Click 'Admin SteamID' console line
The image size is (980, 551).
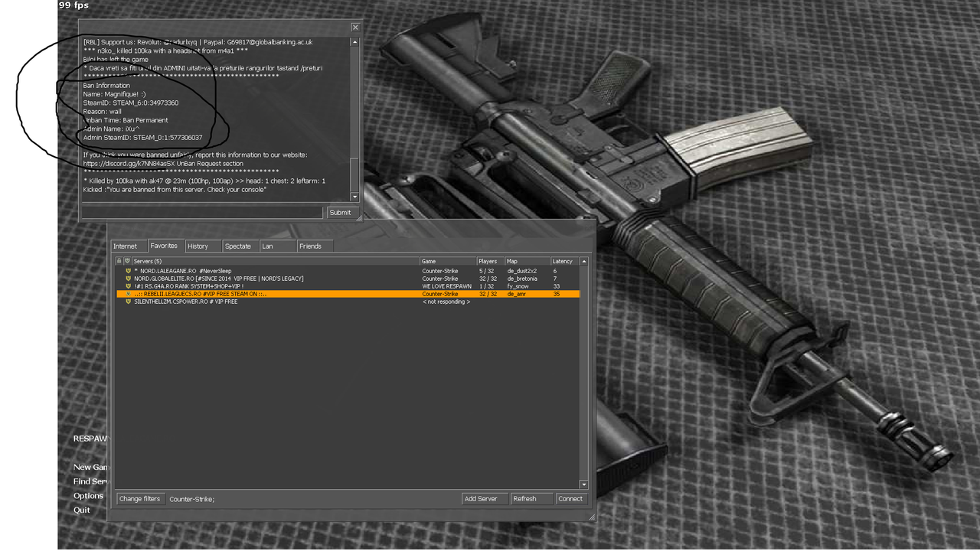(142, 138)
